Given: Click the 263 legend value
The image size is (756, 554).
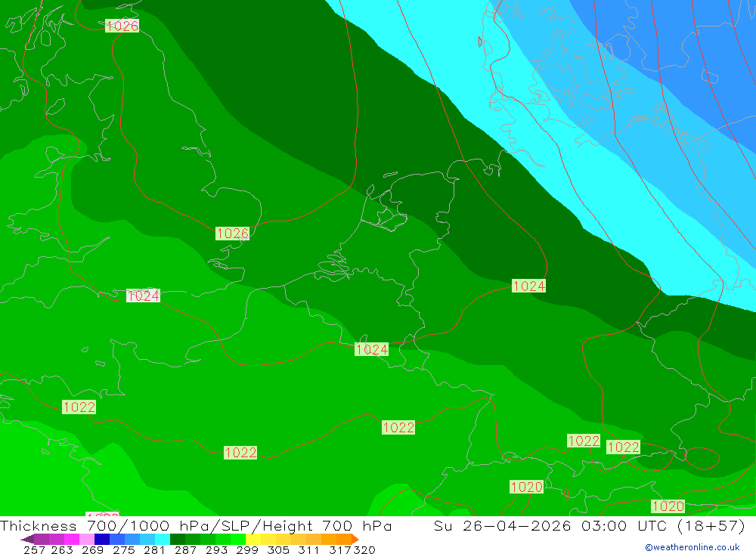Looking at the screenshot, I should point(62,549).
